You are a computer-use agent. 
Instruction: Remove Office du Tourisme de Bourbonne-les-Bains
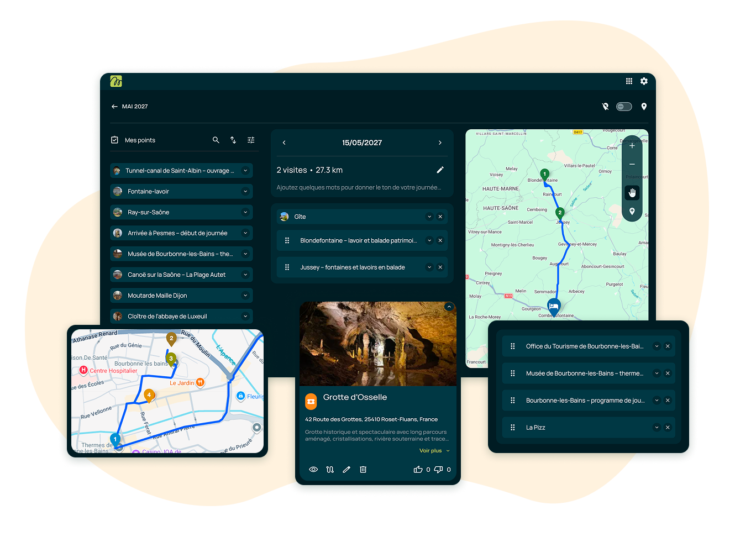pyautogui.click(x=668, y=346)
